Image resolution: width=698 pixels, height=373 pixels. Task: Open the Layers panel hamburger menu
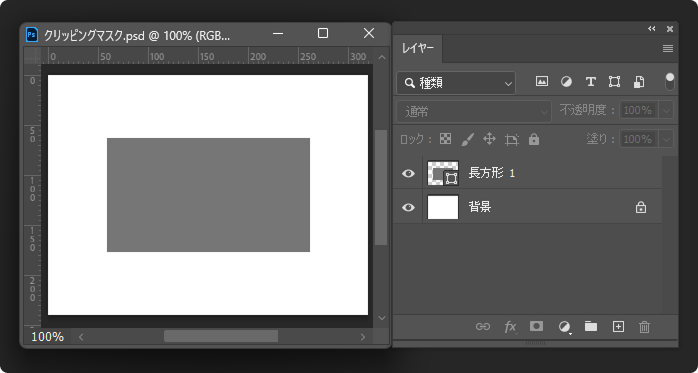coord(668,49)
